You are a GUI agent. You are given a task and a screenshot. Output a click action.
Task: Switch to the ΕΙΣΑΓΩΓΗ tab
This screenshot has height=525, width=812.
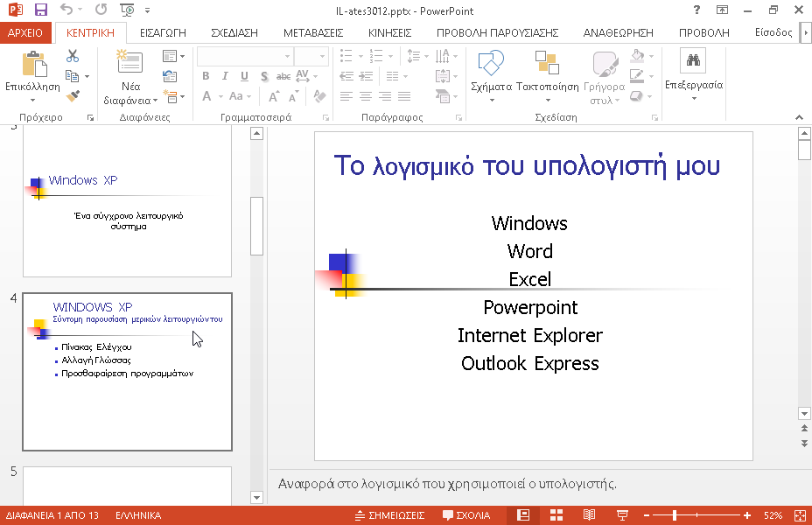(x=163, y=32)
